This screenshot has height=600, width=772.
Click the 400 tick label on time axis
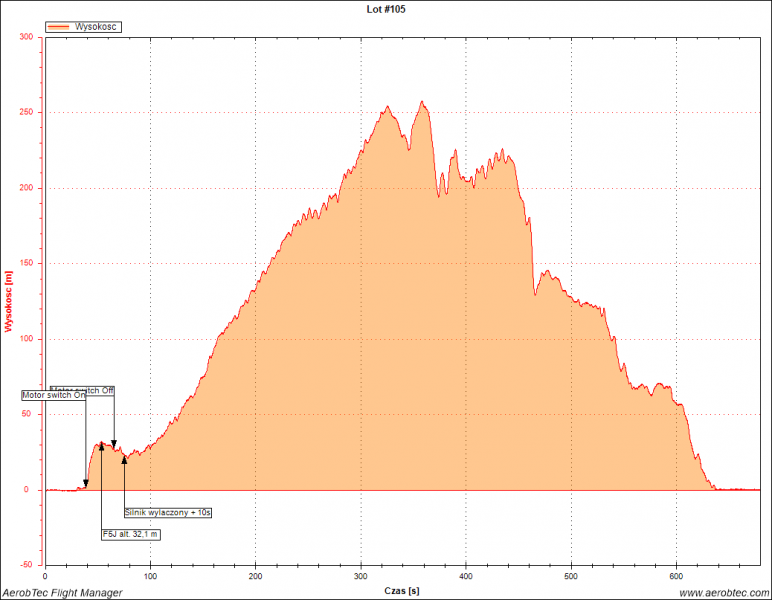(x=466, y=576)
